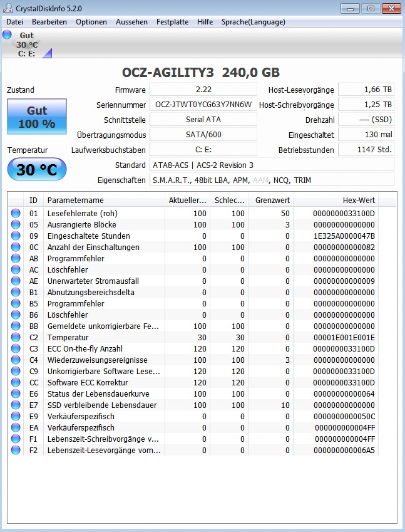Click the Gut 100 % health status button

[x=37, y=117]
